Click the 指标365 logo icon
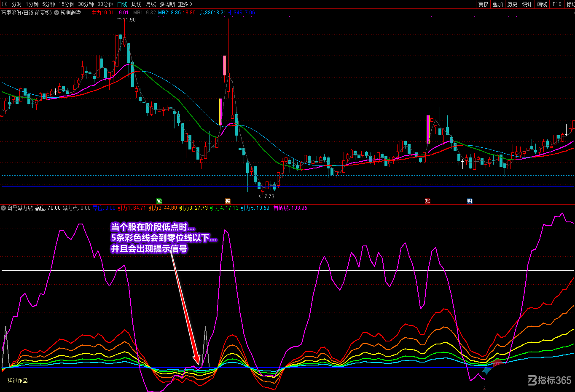Viewport: 575px width, 392px height. coord(532,381)
